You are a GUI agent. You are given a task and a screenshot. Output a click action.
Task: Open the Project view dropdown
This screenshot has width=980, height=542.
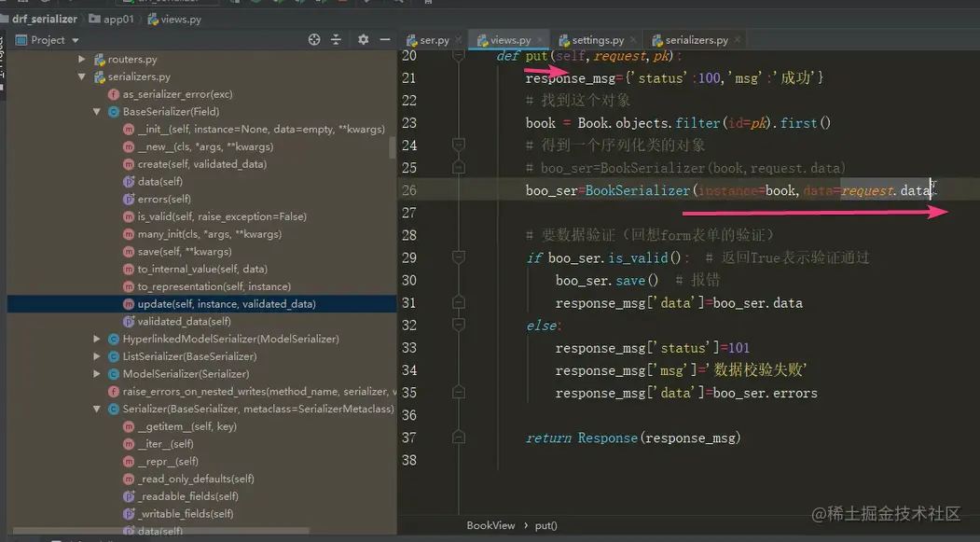[x=75, y=41]
